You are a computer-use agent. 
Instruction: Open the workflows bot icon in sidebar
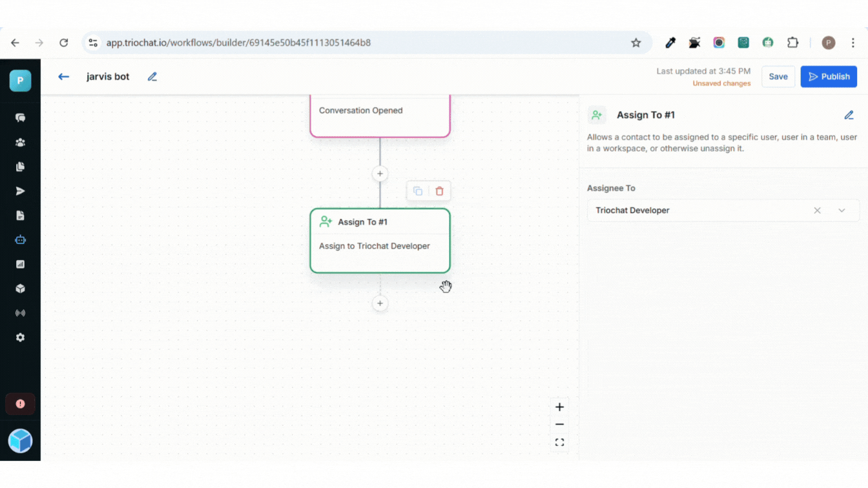pyautogui.click(x=20, y=239)
